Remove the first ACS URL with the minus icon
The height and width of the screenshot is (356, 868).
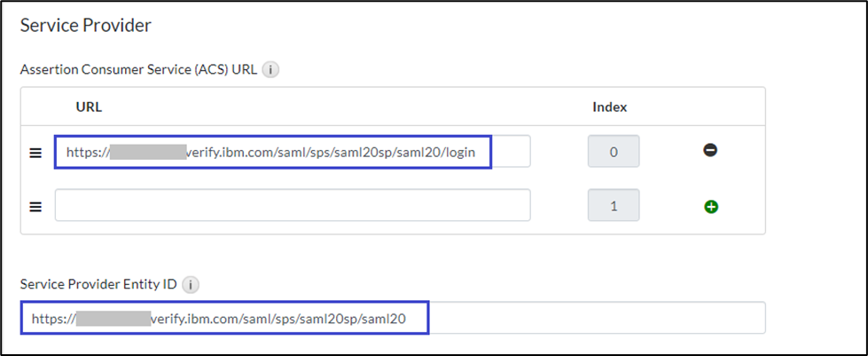click(710, 151)
